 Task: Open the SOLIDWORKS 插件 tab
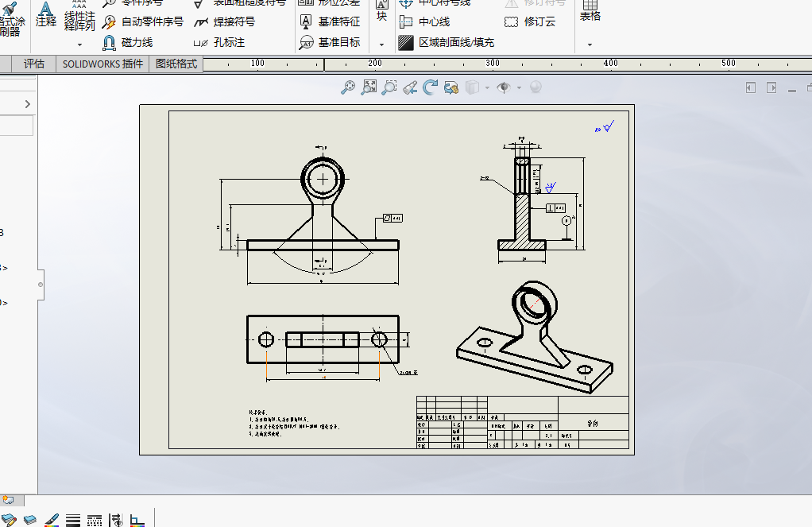[x=102, y=64]
